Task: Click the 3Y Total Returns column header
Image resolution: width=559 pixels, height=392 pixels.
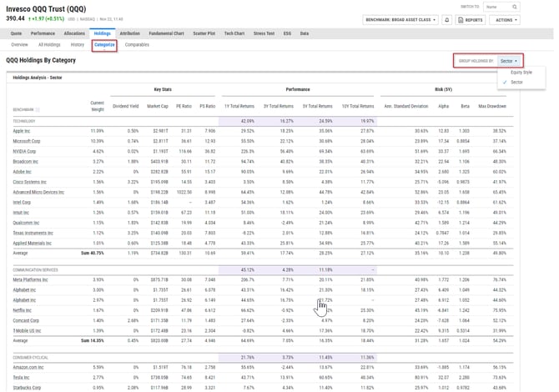Action: coord(280,107)
